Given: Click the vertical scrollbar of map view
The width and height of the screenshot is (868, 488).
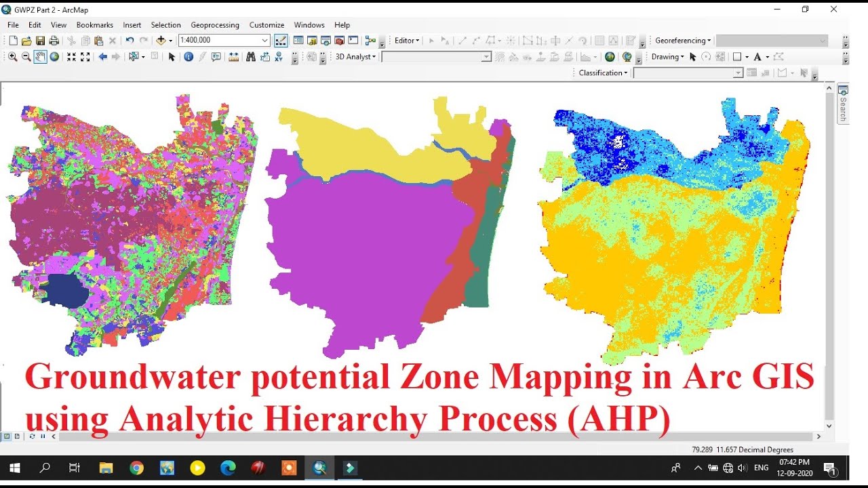Looking at the screenshot, I should point(829,258).
